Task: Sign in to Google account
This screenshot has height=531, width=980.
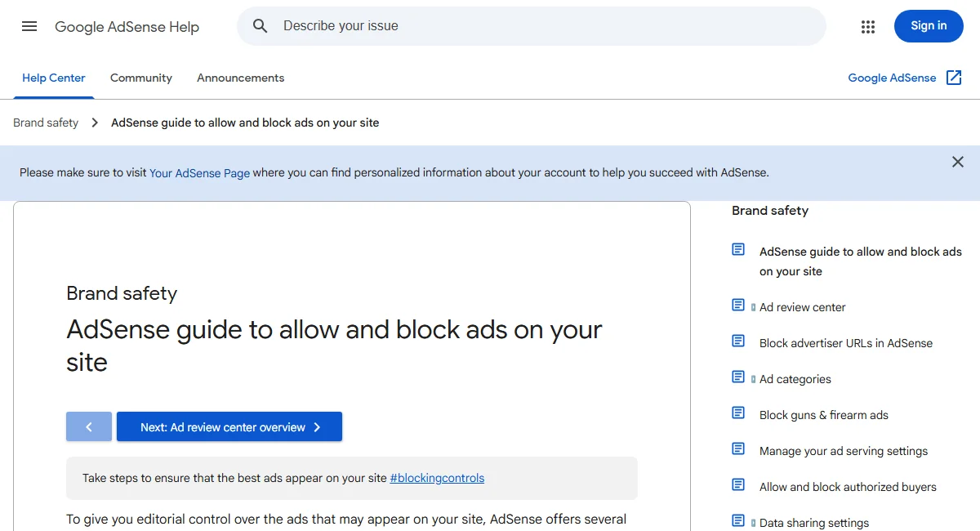Action: click(x=929, y=26)
